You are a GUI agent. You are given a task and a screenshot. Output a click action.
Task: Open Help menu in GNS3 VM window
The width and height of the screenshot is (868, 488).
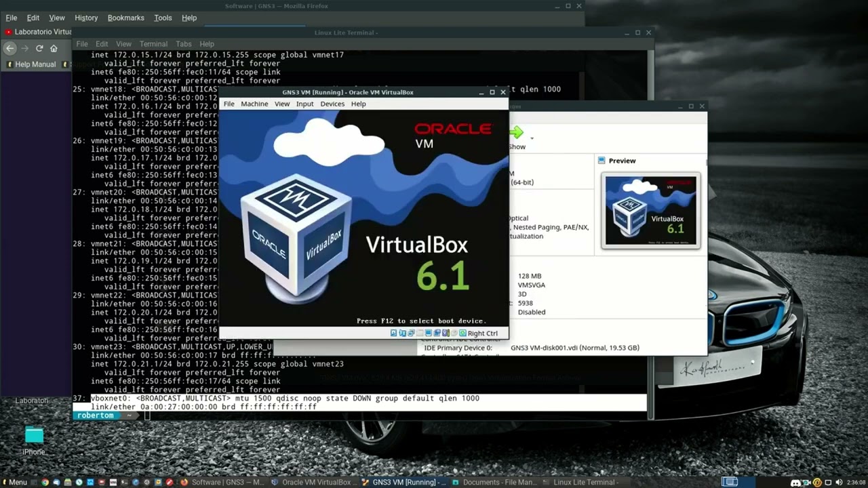click(358, 104)
